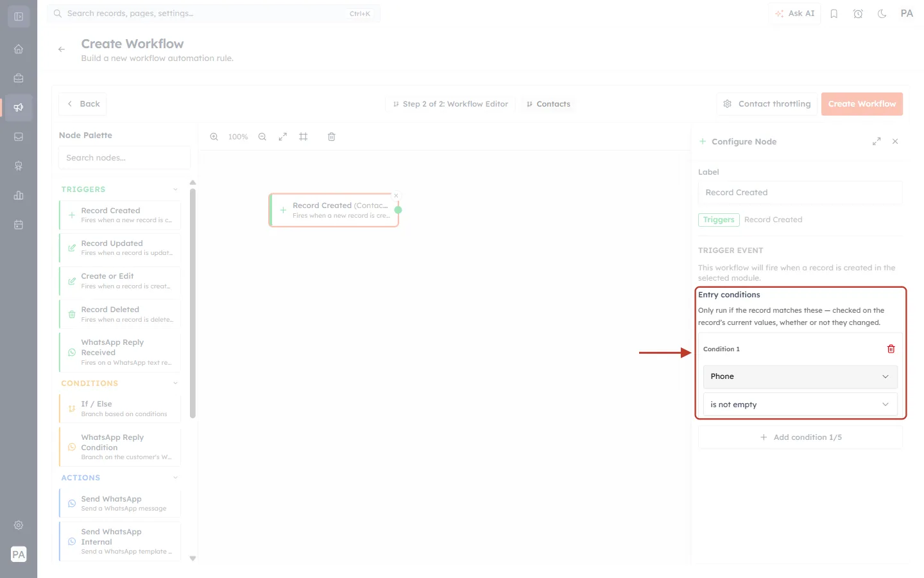Zoom out on the workflow canvas
Viewport: 924px width, 578px height.
262,137
